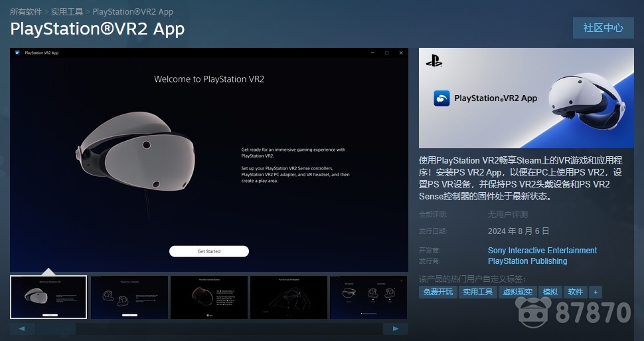Click the PlayStation logo in header image

click(x=434, y=62)
